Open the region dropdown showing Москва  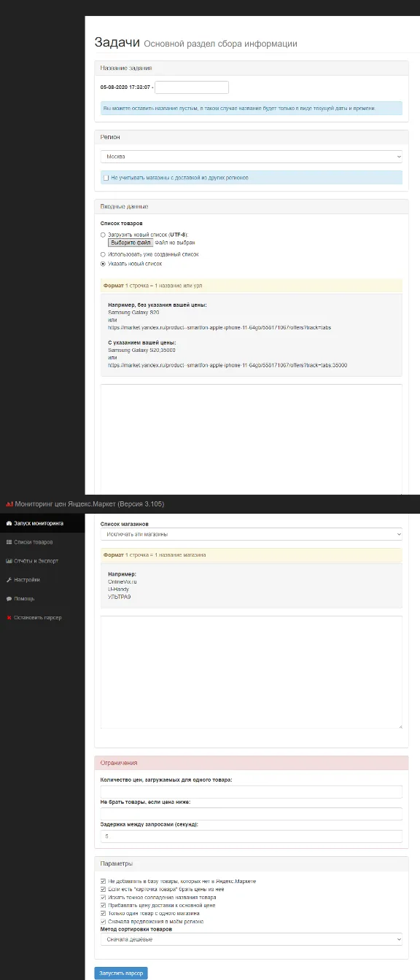(x=252, y=157)
